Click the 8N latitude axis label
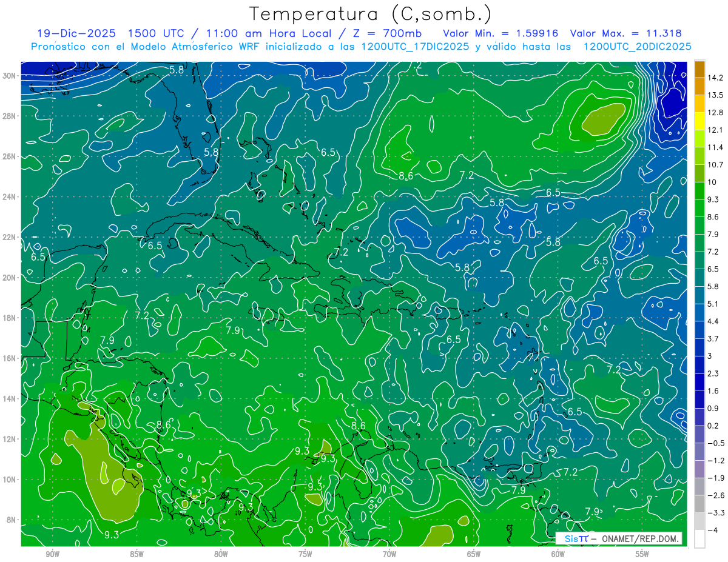Image resolution: width=728 pixels, height=562 pixels. click(x=12, y=520)
